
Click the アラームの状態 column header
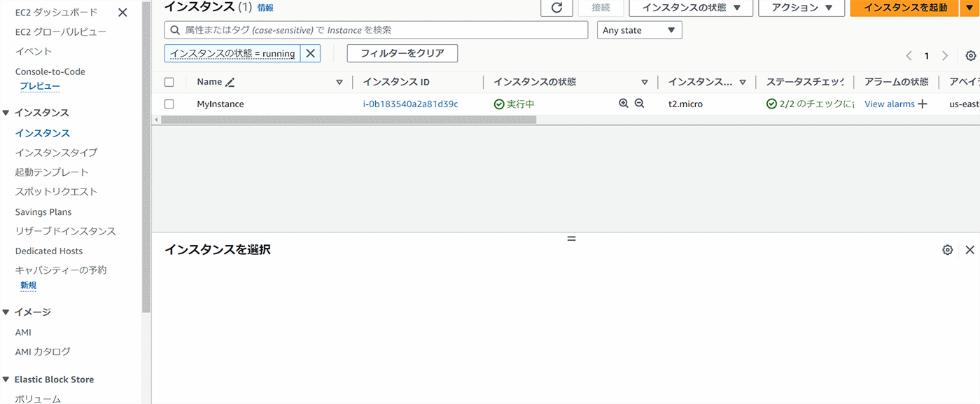click(x=896, y=82)
